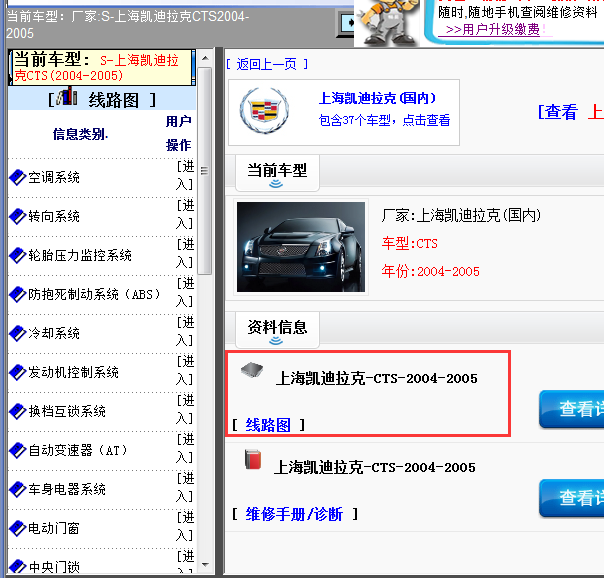Click the arrow icon button in top bar
The height and width of the screenshot is (578, 604).
click(x=346, y=24)
